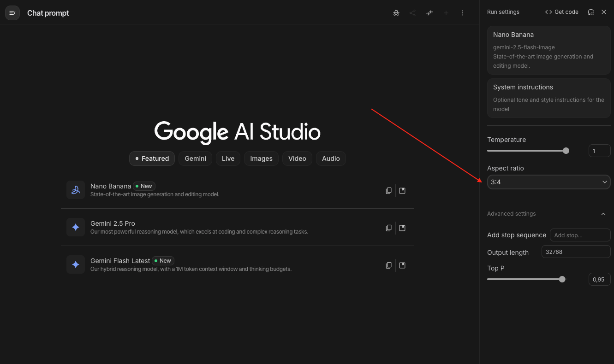Collapse the Advanced settings section
614x364 pixels.
(603, 214)
